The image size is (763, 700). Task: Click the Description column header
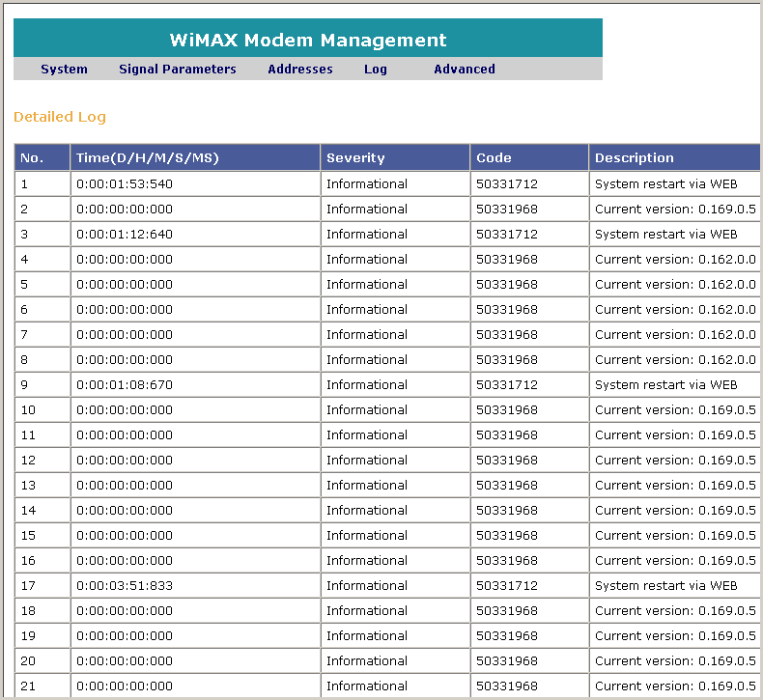[674, 157]
